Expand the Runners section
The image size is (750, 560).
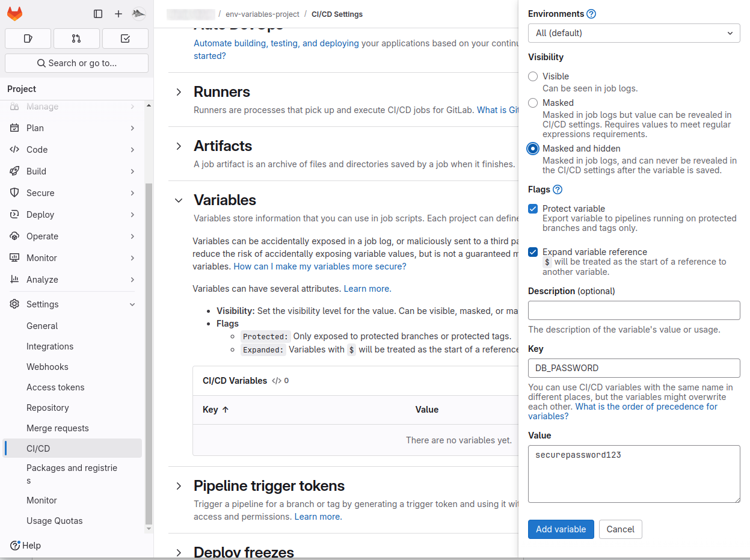(x=179, y=92)
